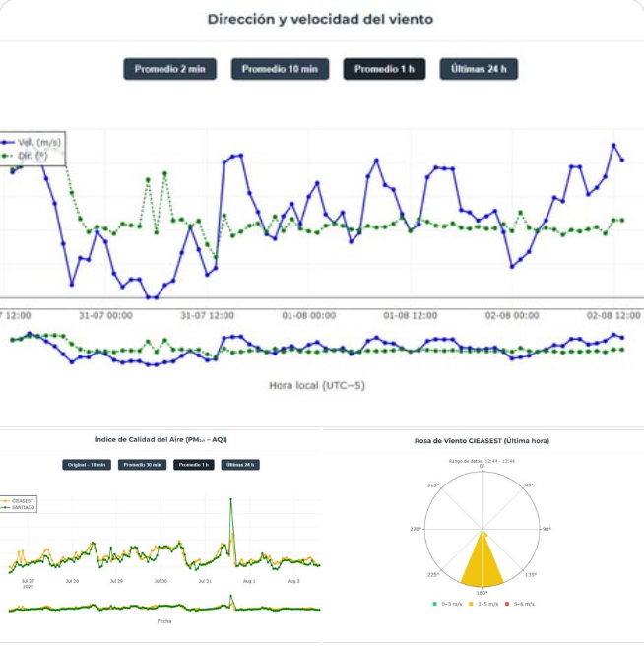Toggle Vel. (m/s) series in wind legend
The height and width of the screenshot is (646, 644).
tap(32, 143)
